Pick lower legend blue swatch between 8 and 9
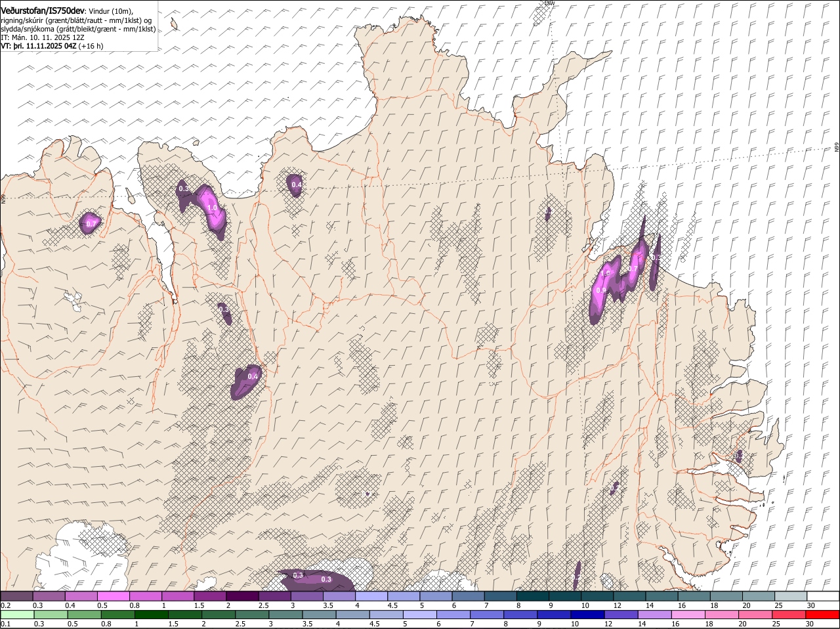This screenshot has height=629, width=840. (521, 615)
